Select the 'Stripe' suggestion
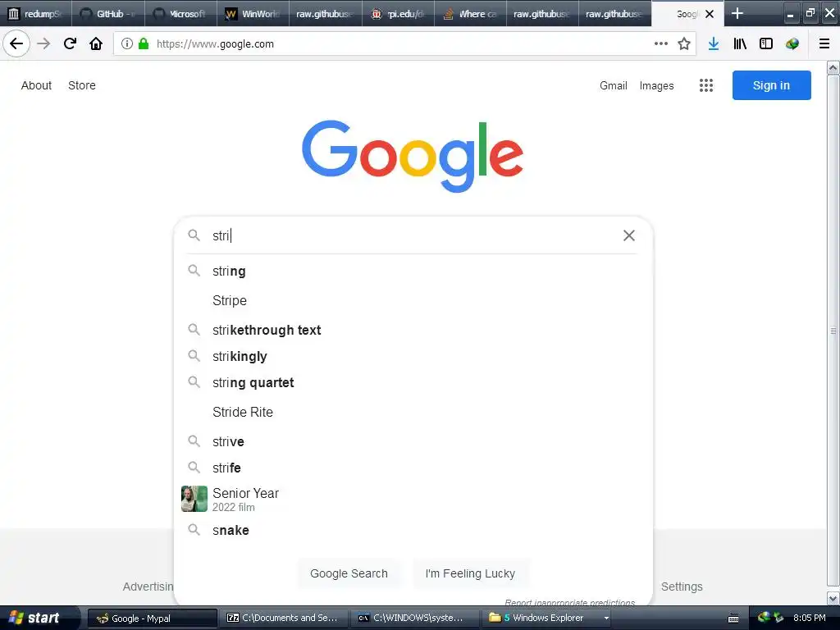This screenshot has height=630, width=840. click(x=413, y=300)
